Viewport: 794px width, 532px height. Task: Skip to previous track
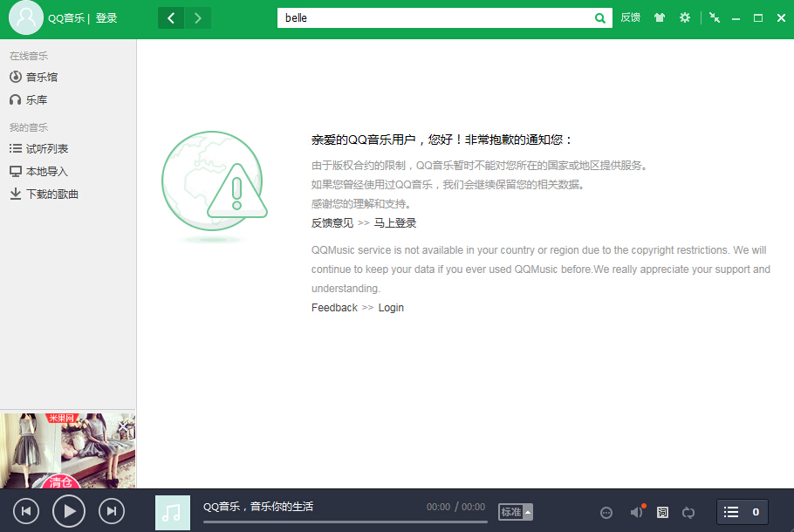(26, 511)
